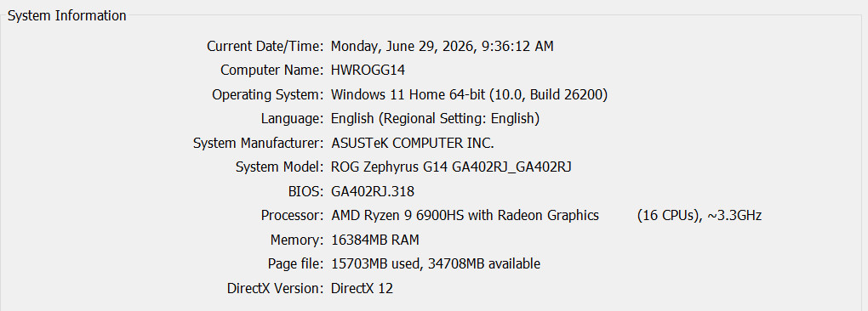868x311 pixels.
Task: Click the 16384MB RAM memory value
Action: [x=374, y=240]
